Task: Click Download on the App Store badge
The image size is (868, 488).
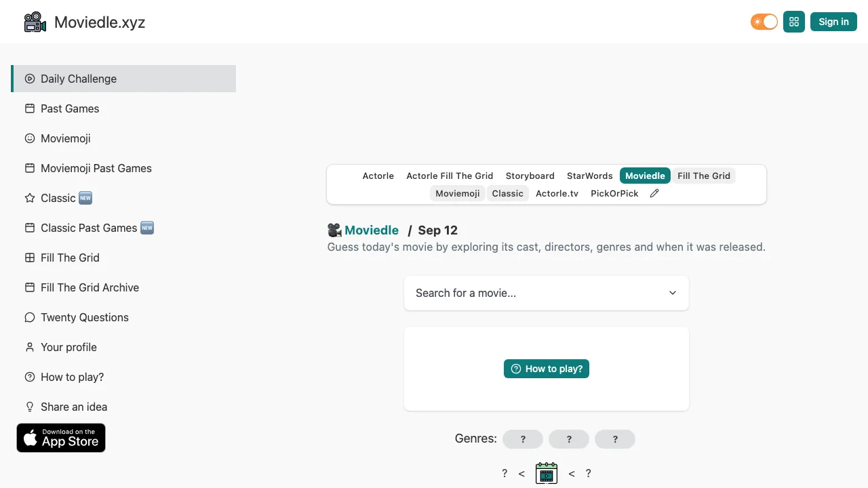Action: (61, 438)
